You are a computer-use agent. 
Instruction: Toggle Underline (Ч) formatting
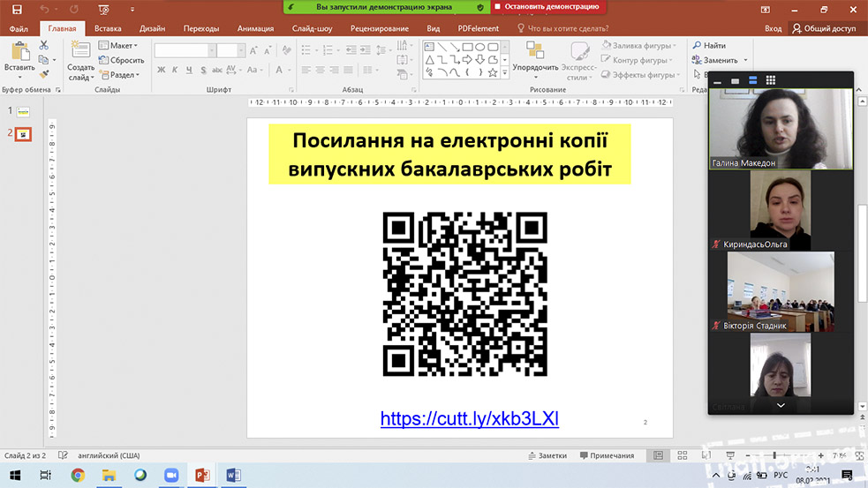189,71
